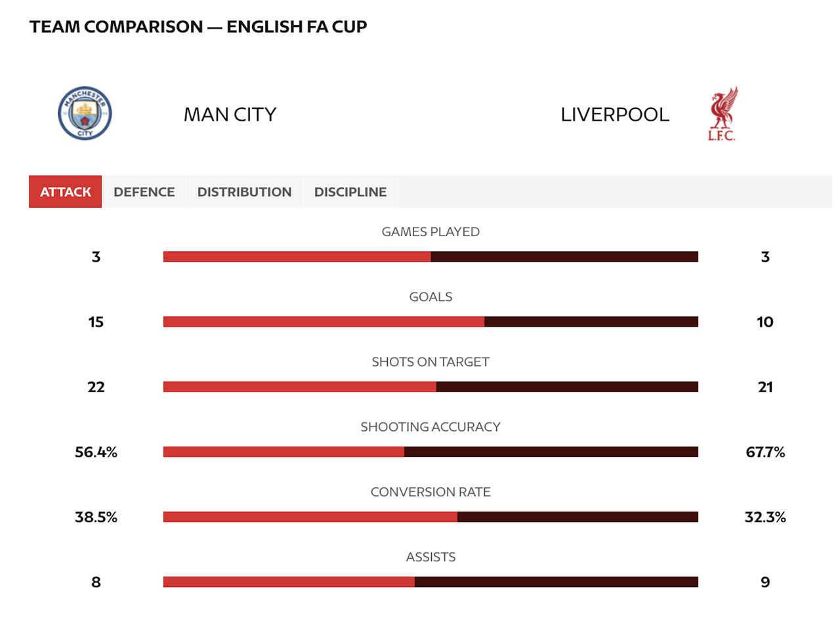Click the Shots on Target label
This screenshot has height=629, width=840.
pos(430,362)
